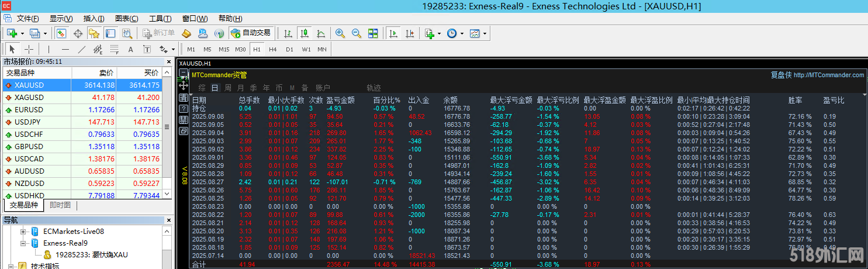Open dropdown arrow next to profiles icon
Screen dimensions: 868x269
pos(45,33)
